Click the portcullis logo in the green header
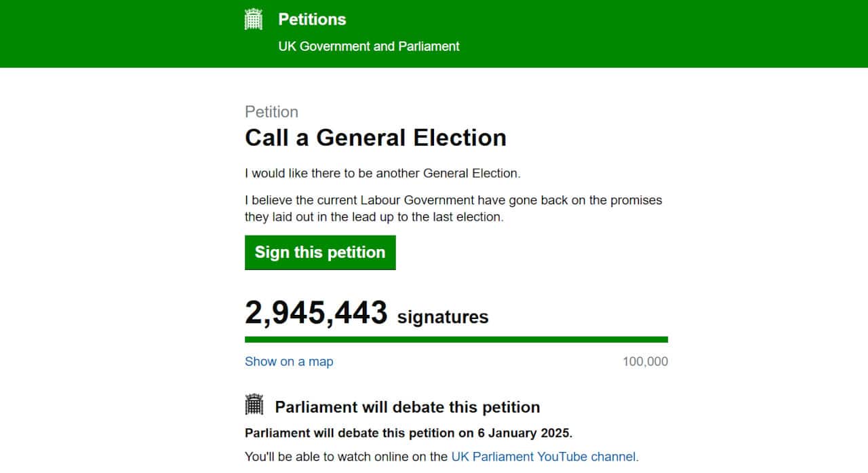 [253, 20]
